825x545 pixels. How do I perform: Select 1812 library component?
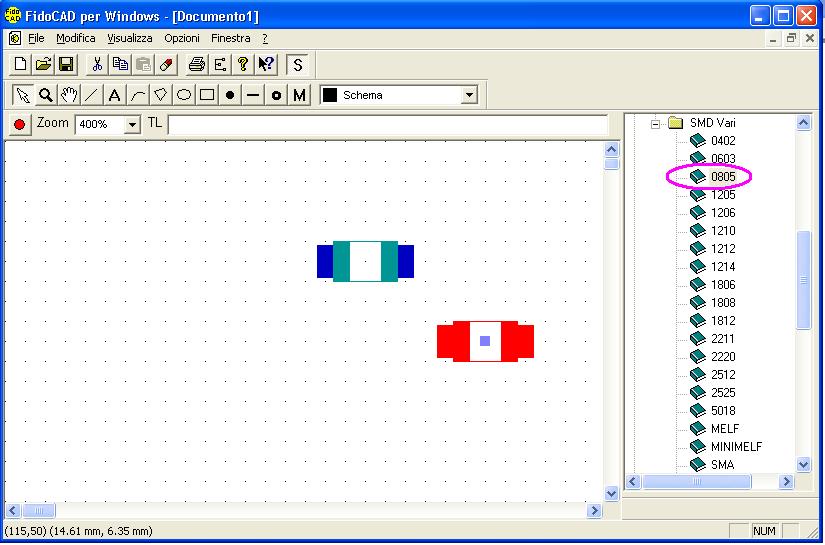(x=723, y=321)
